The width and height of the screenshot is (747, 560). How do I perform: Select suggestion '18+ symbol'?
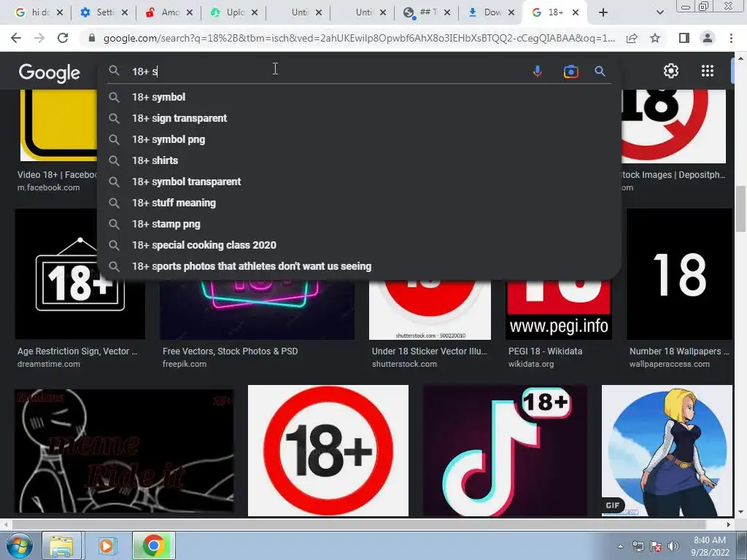pyautogui.click(x=359, y=97)
